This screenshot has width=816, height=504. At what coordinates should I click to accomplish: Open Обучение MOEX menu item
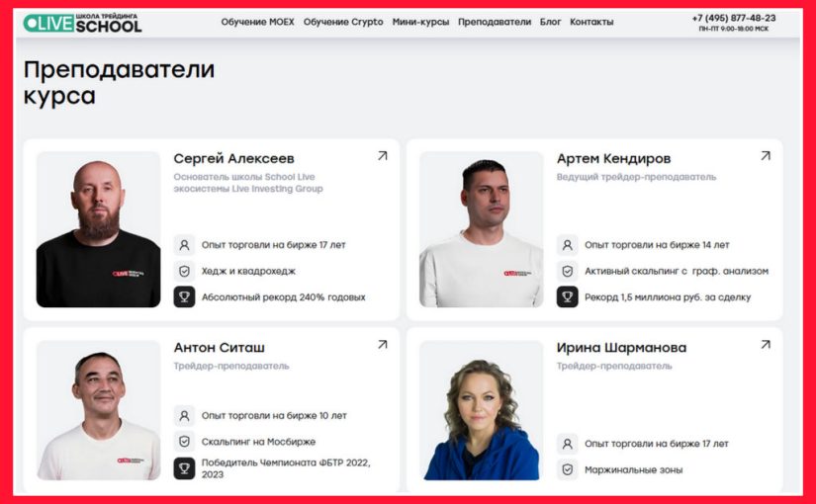point(257,22)
